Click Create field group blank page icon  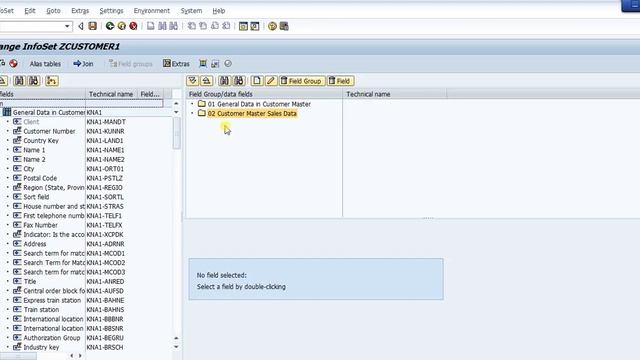(256, 81)
